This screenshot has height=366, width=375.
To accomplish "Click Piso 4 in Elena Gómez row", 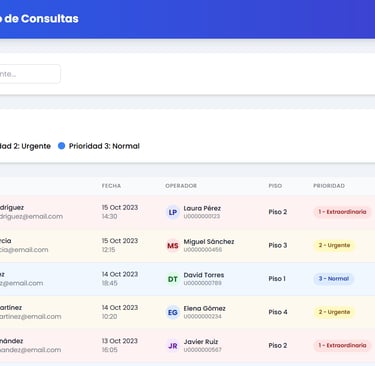I will [278, 312].
